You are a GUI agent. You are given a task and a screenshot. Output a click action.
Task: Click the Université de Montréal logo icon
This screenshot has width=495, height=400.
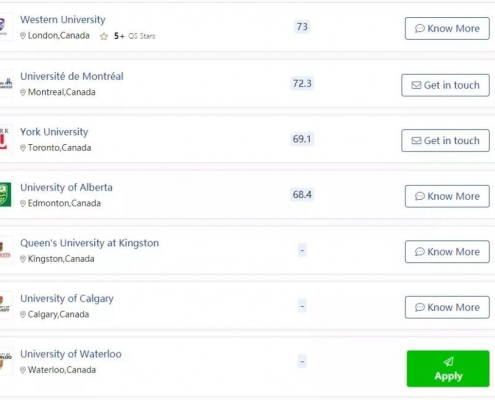tap(6, 83)
